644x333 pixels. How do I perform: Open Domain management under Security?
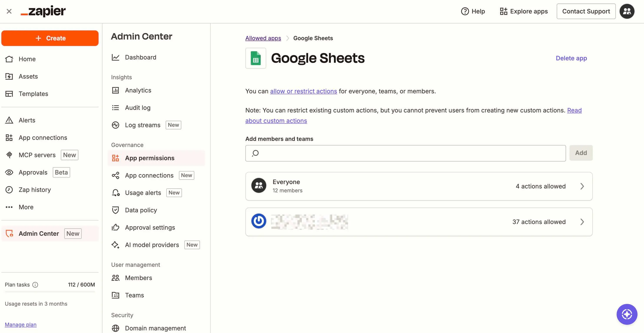point(156,328)
